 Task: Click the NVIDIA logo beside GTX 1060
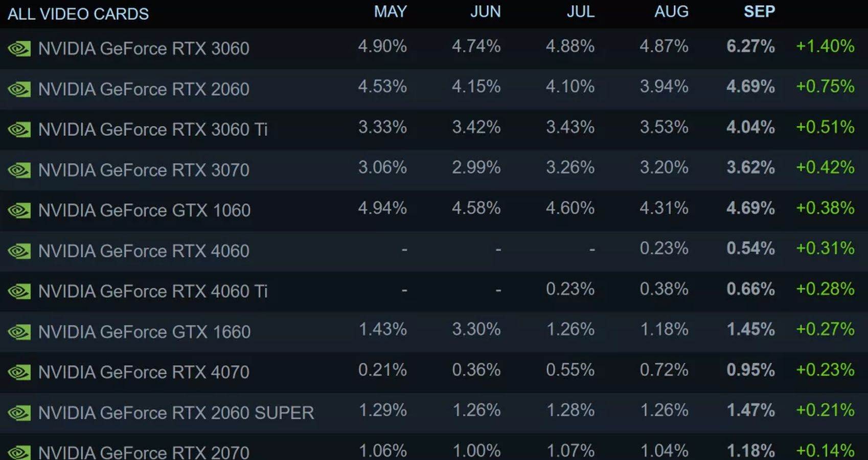19,211
